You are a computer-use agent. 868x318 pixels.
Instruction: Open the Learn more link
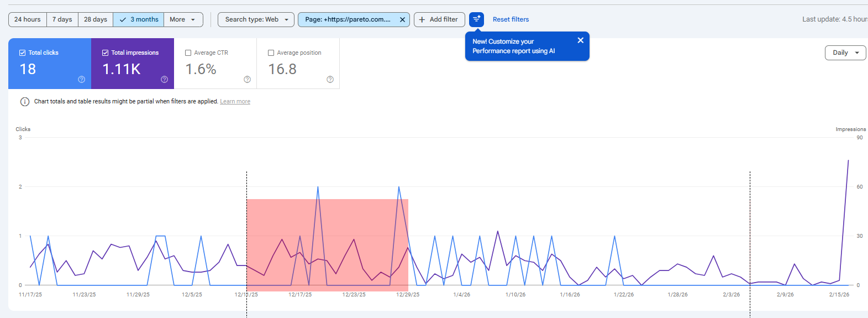pyautogui.click(x=235, y=102)
